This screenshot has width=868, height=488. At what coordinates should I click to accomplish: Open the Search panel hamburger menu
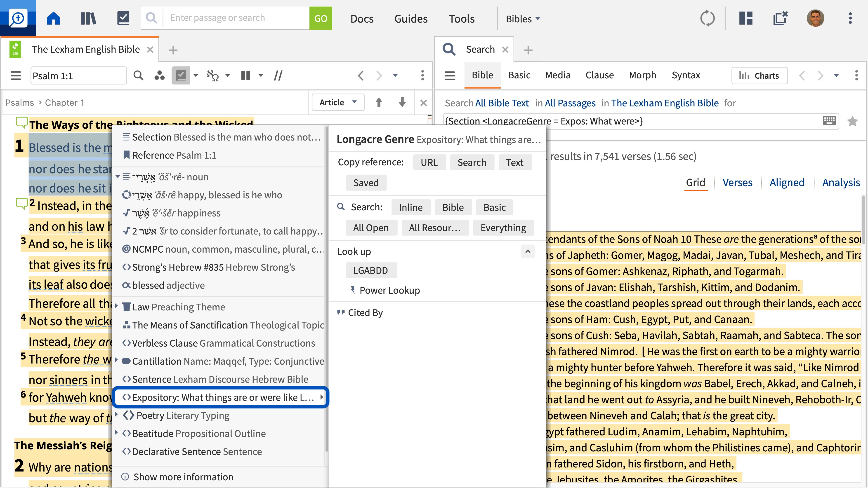[x=450, y=75]
